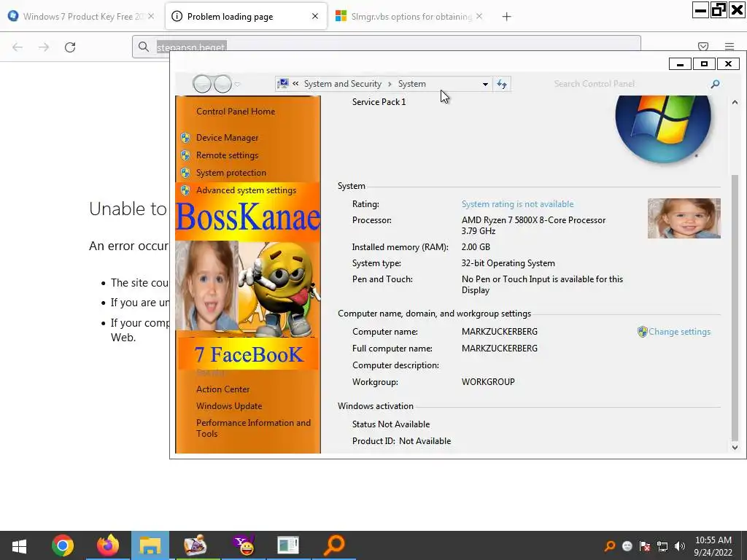Image resolution: width=747 pixels, height=560 pixels.
Task: Click baby photo thumbnail near Rating
Action: tap(684, 219)
